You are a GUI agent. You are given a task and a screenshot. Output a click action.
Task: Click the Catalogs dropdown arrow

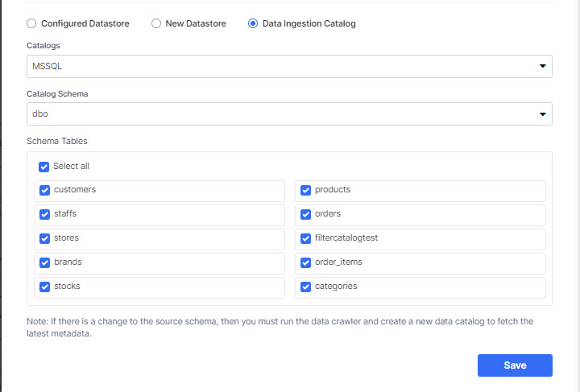tap(542, 66)
